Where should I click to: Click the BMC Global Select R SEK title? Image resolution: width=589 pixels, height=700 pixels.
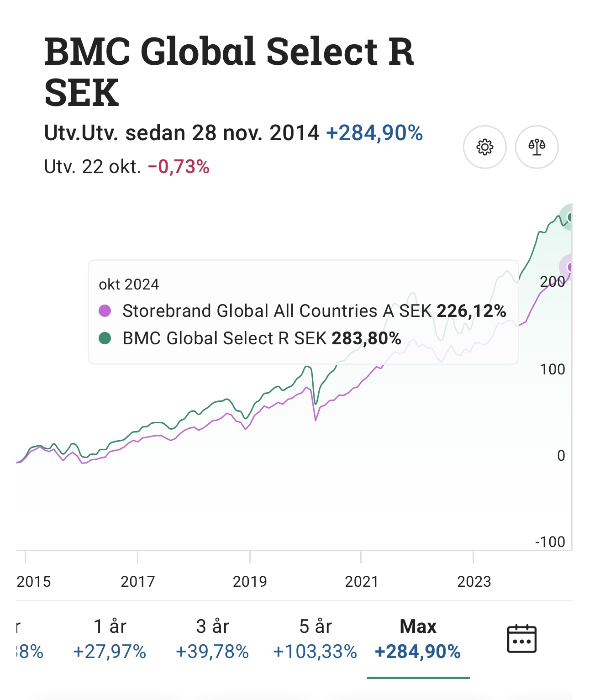[228, 71]
